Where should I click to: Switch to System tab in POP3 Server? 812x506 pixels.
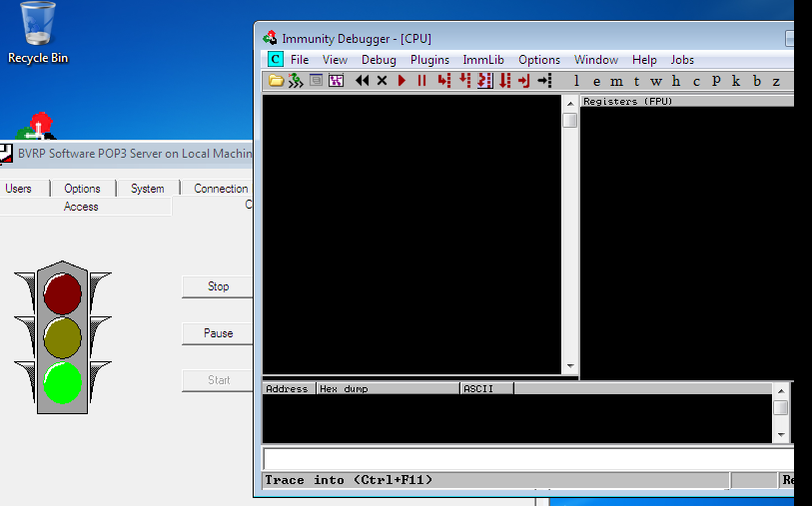148,189
